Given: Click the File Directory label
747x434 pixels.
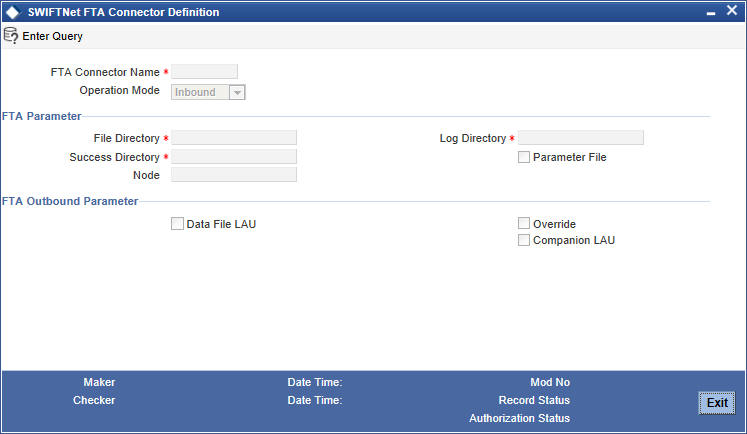Looking at the screenshot, I should tap(126, 138).
